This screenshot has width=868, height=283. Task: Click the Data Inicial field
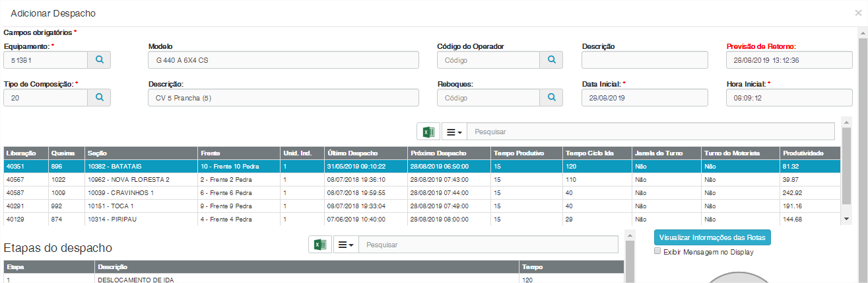pos(644,97)
